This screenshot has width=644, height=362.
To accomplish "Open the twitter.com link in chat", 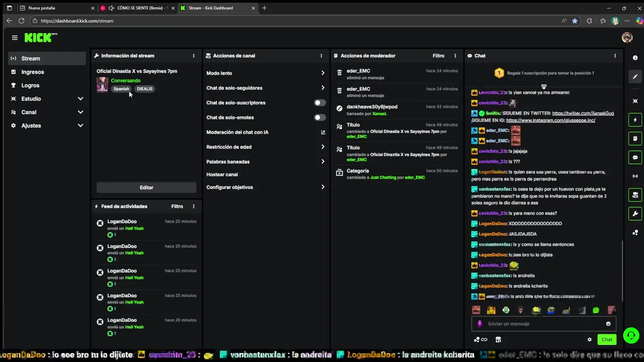I will (x=583, y=114).
